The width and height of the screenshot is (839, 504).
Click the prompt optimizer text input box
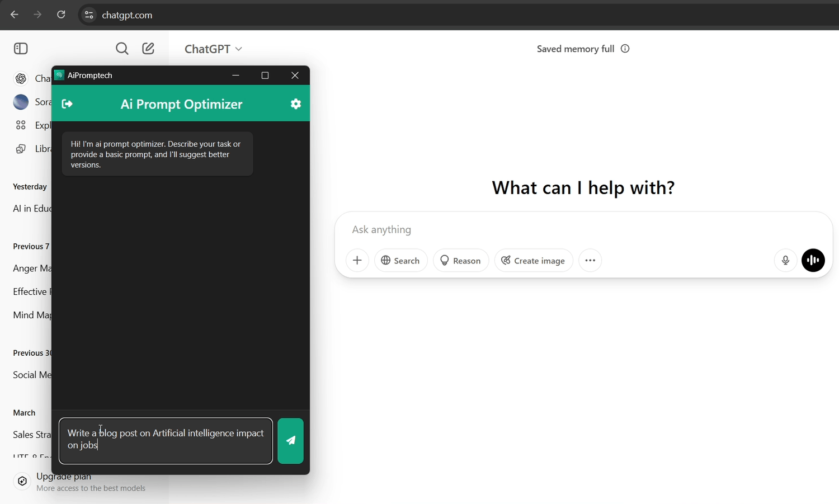pyautogui.click(x=166, y=441)
